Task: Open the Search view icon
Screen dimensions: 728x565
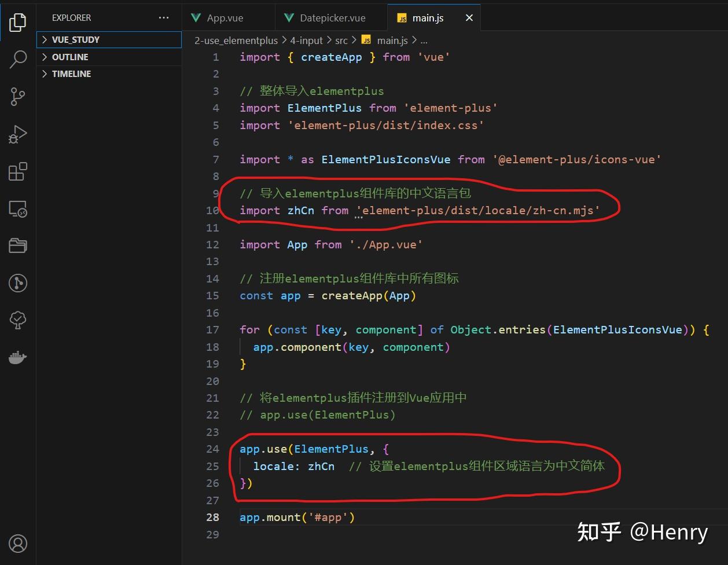Action: tap(18, 59)
